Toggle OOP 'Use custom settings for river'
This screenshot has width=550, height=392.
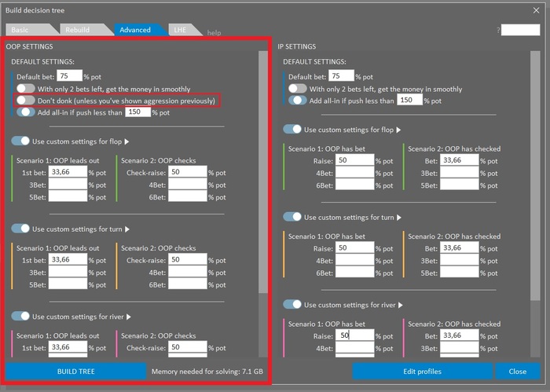pos(20,317)
